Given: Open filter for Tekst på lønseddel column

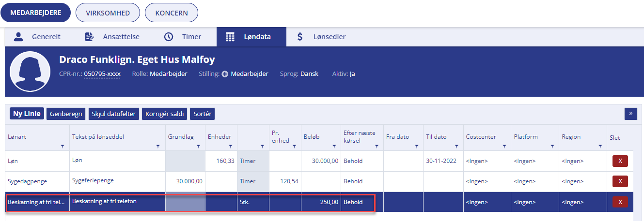Looking at the screenshot, I should point(157,146).
